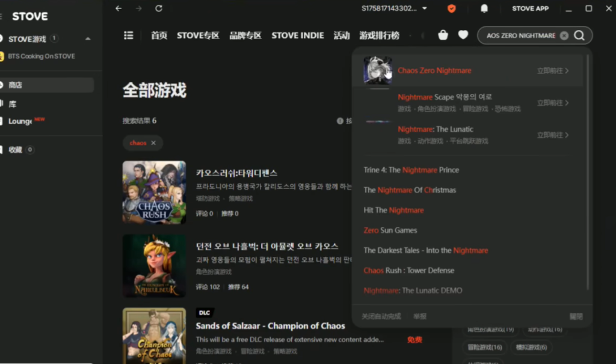Open the wishlist heart icon

tap(463, 35)
